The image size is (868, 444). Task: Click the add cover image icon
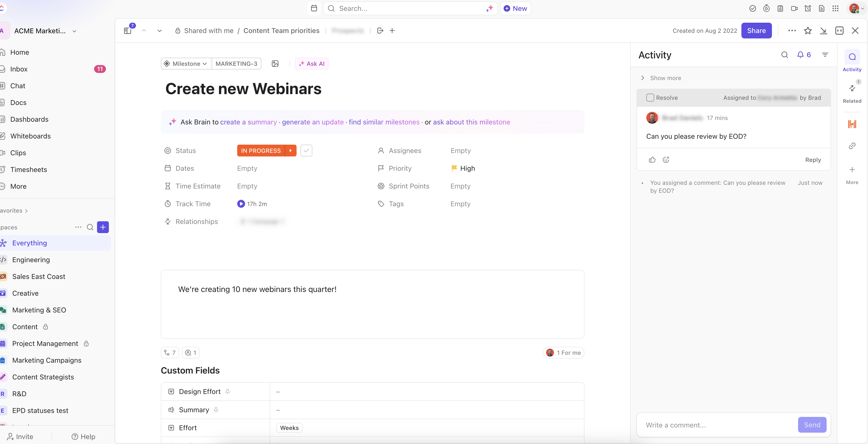pyautogui.click(x=275, y=64)
